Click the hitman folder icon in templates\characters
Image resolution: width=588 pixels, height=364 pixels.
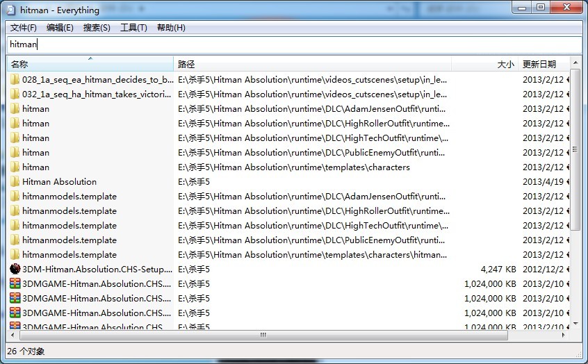(15, 167)
